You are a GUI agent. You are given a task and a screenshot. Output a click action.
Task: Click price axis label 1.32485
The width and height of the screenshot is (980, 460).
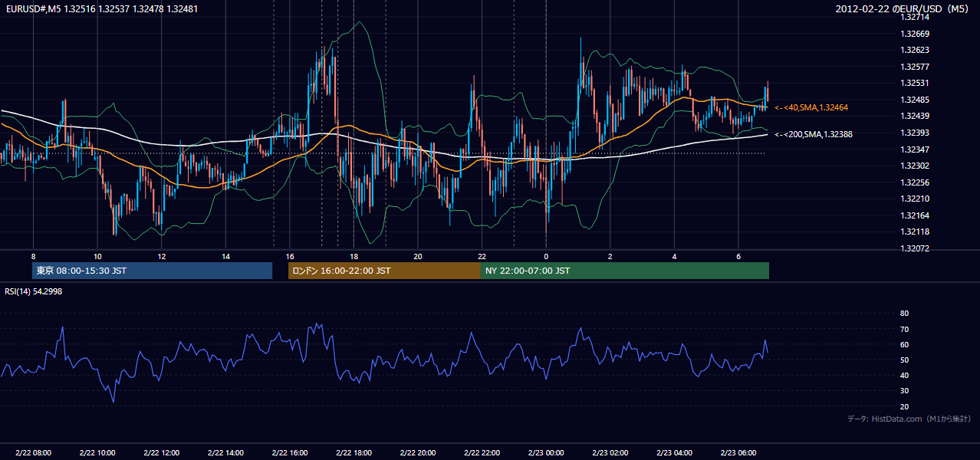point(914,100)
